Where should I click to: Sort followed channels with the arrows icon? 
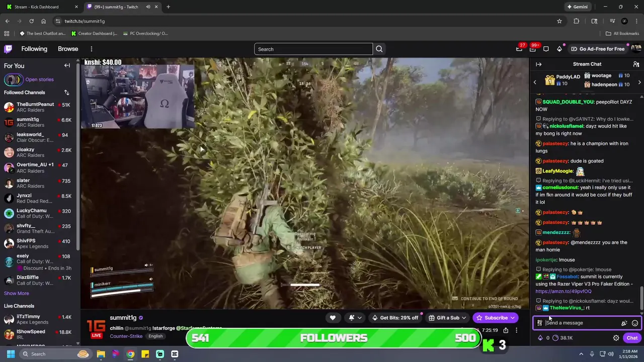(x=66, y=93)
